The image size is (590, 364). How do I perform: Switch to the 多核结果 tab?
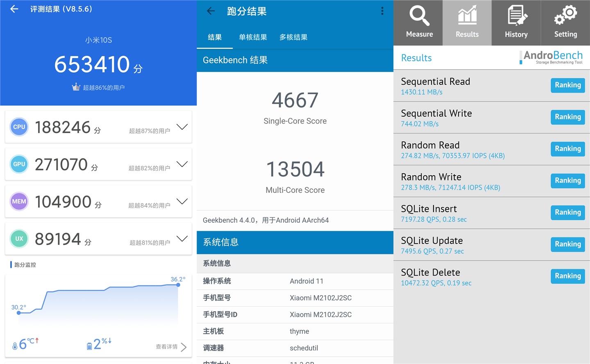[x=293, y=37]
